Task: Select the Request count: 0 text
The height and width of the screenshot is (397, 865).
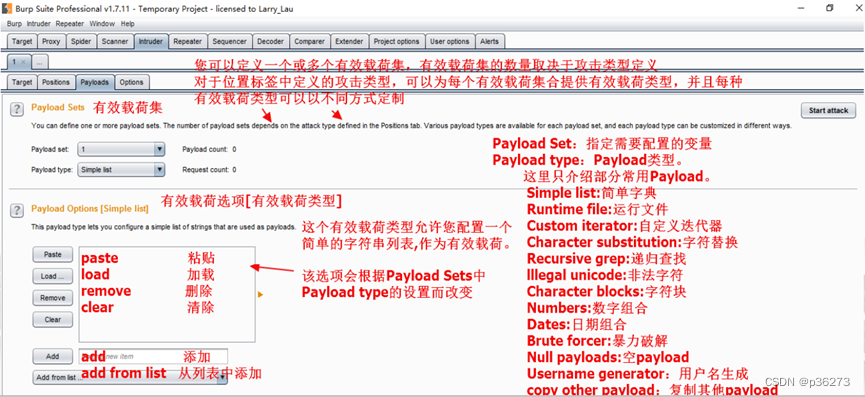Action: point(209,170)
